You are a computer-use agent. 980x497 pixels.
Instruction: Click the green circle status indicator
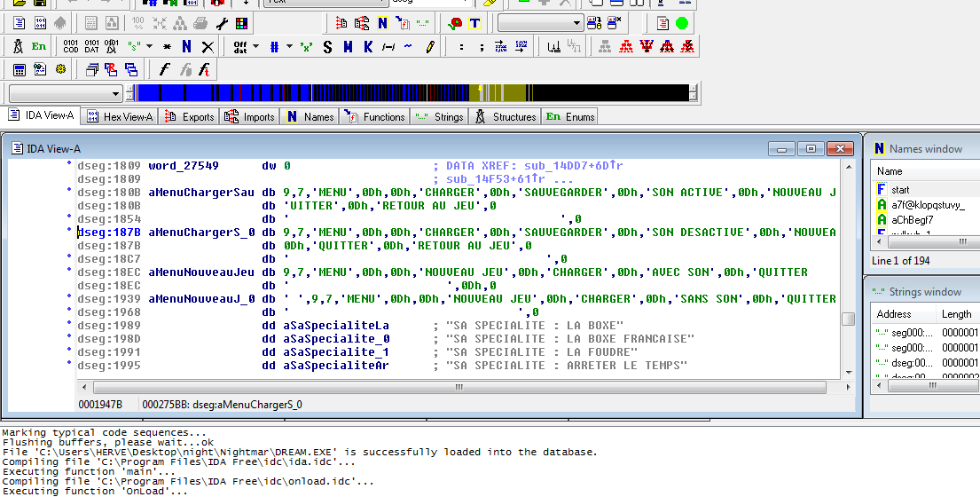(682, 24)
